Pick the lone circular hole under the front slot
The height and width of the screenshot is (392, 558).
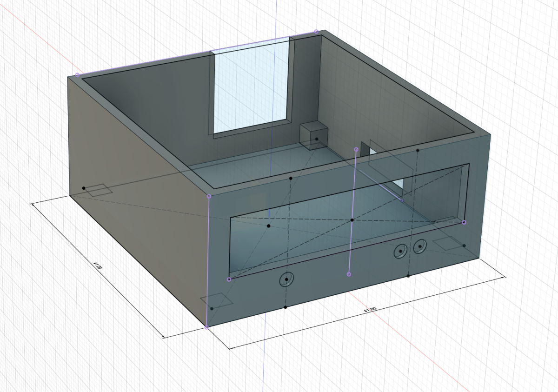(287, 279)
